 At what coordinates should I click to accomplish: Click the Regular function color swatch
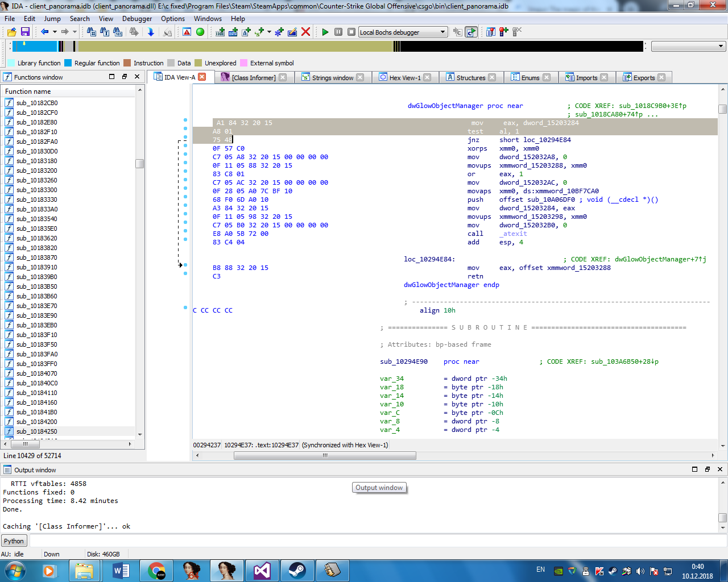pos(68,63)
